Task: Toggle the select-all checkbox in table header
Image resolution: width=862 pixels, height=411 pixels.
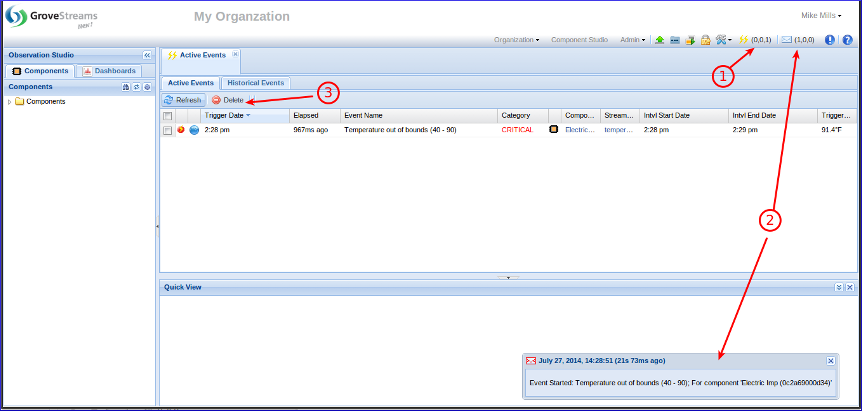Action: pos(167,116)
